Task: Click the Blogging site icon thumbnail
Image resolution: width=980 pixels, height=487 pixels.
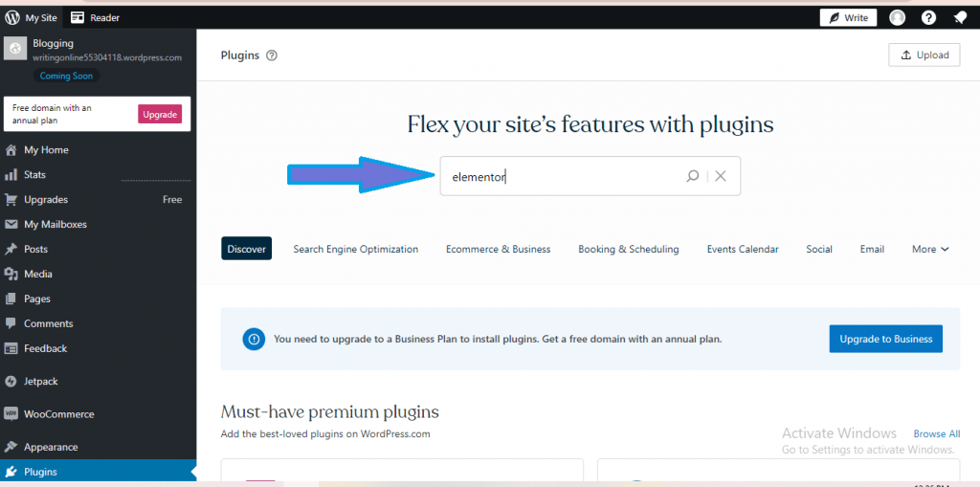Action: point(15,48)
